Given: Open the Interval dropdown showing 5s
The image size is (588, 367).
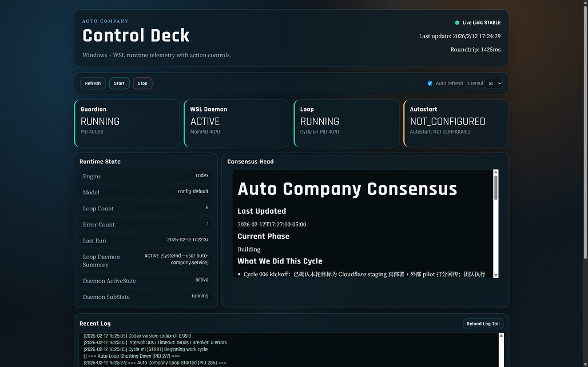Looking at the screenshot, I should pos(494,83).
